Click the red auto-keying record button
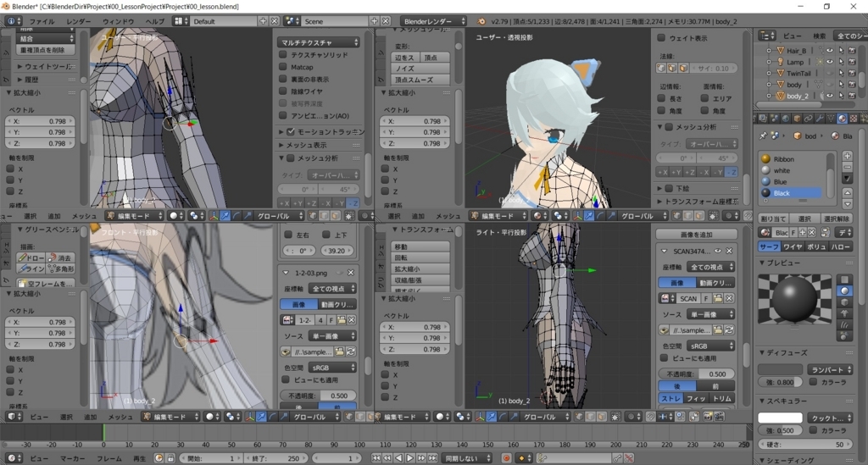The image size is (868, 465). pyautogui.click(x=507, y=458)
